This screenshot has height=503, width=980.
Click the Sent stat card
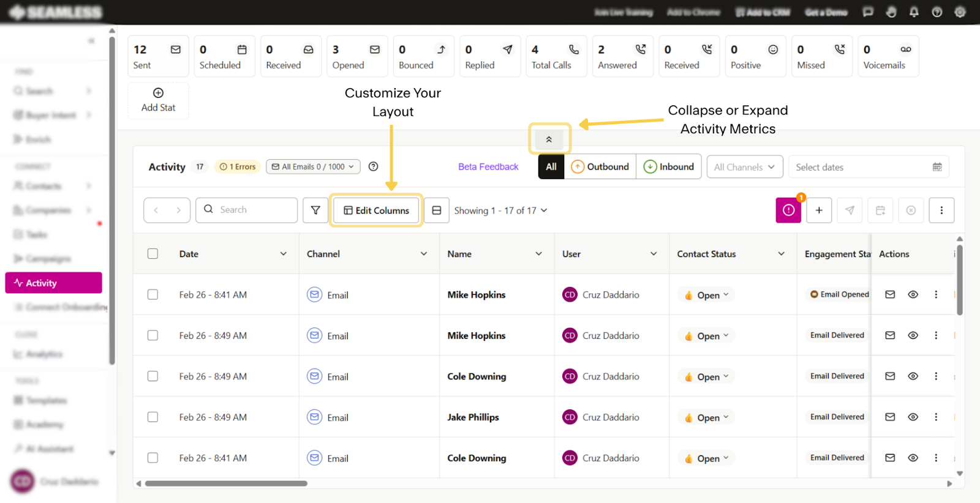click(x=158, y=56)
